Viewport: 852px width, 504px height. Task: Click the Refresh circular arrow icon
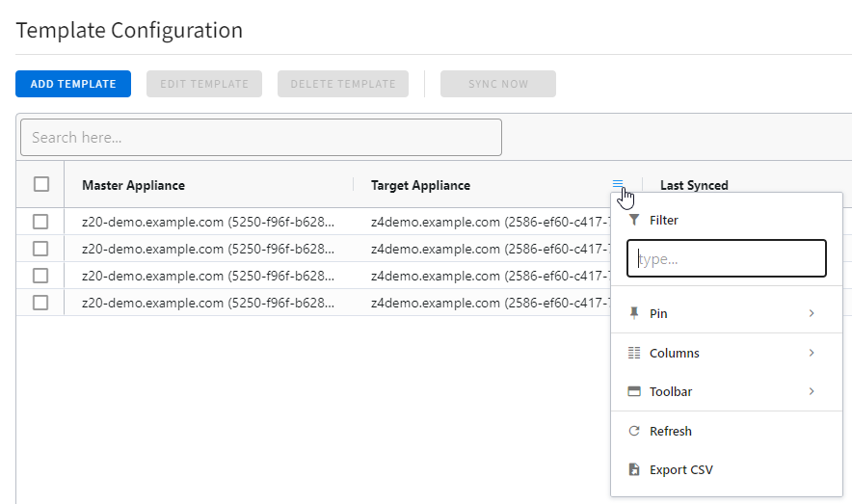[633, 431]
